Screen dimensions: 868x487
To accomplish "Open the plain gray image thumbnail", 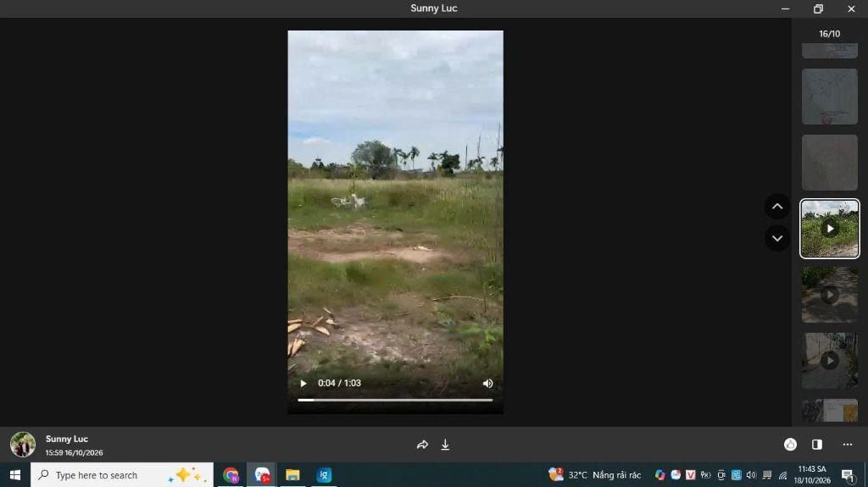I will (x=829, y=163).
